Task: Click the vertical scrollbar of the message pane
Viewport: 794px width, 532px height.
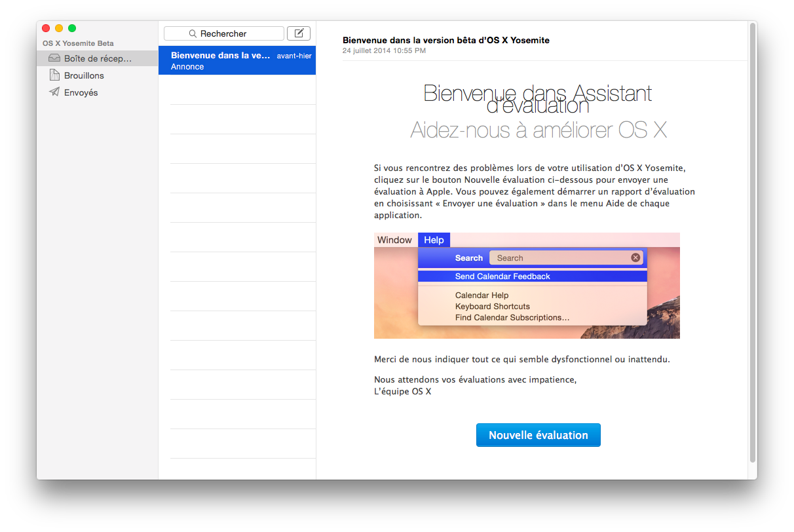Action: 753,242
